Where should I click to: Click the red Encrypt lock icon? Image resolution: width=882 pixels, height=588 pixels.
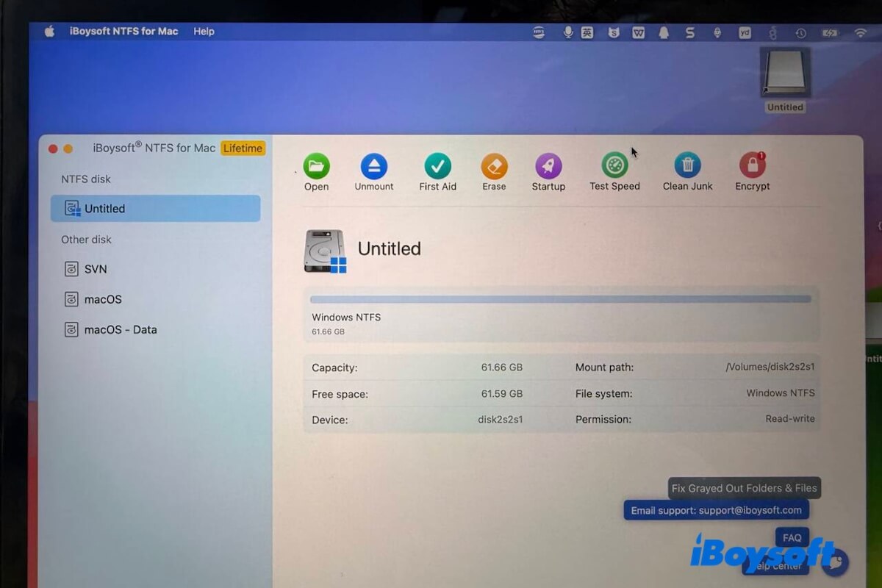point(753,165)
